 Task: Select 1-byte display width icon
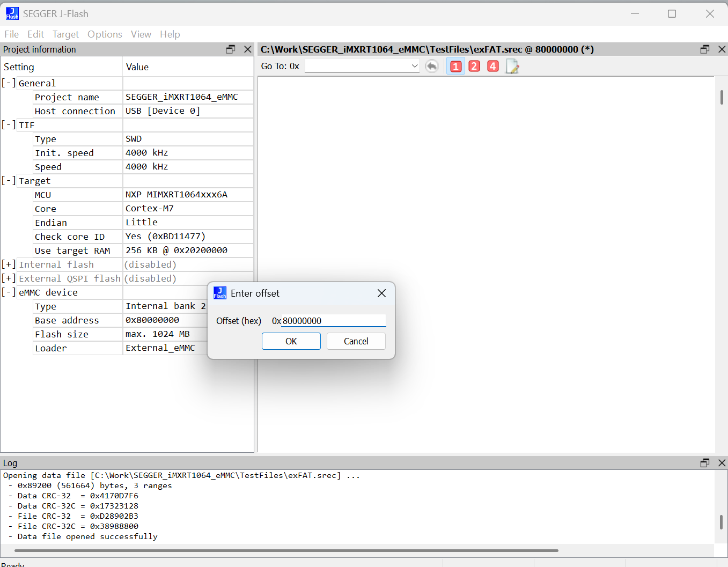(x=456, y=66)
